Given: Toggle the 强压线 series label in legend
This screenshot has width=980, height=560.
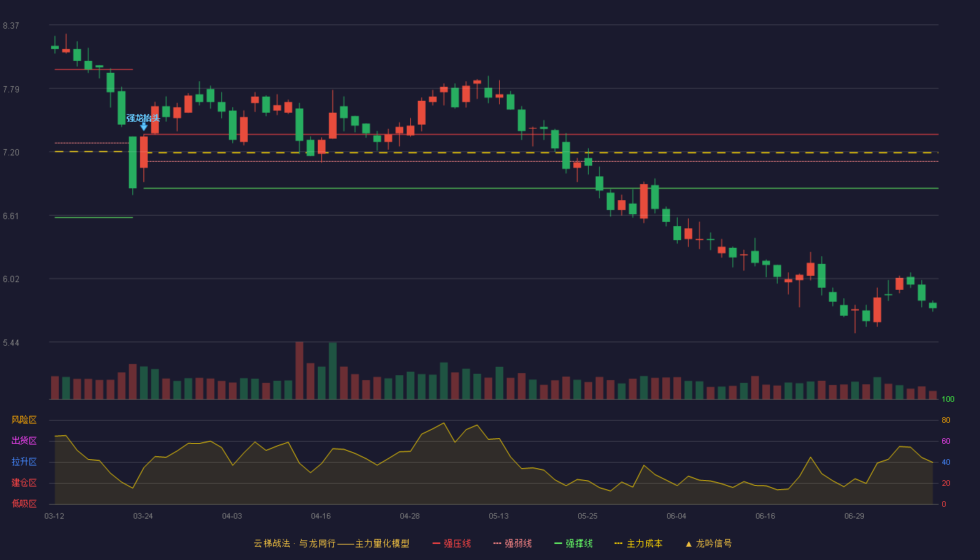Looking at the screenshot, I should pos(457,543).
